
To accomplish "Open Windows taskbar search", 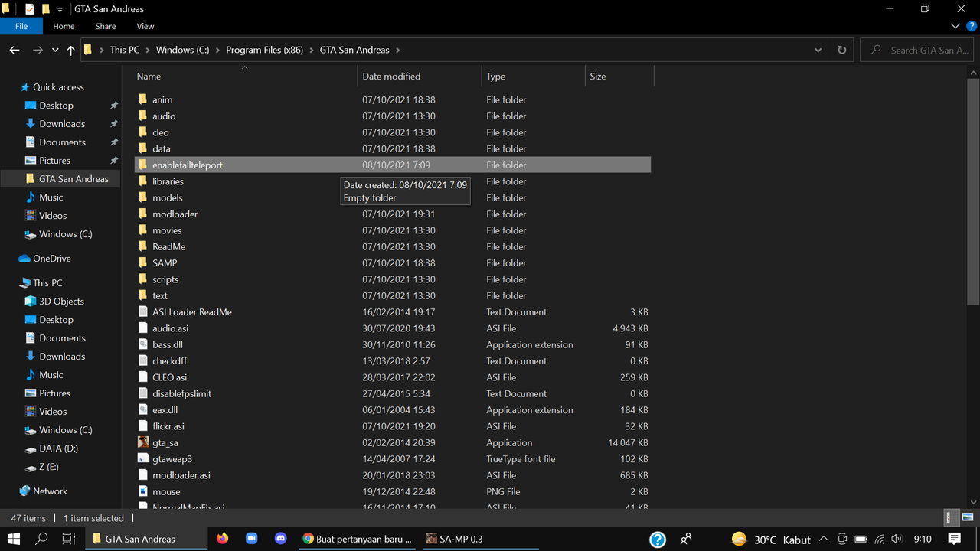I will tap(42, 539).
